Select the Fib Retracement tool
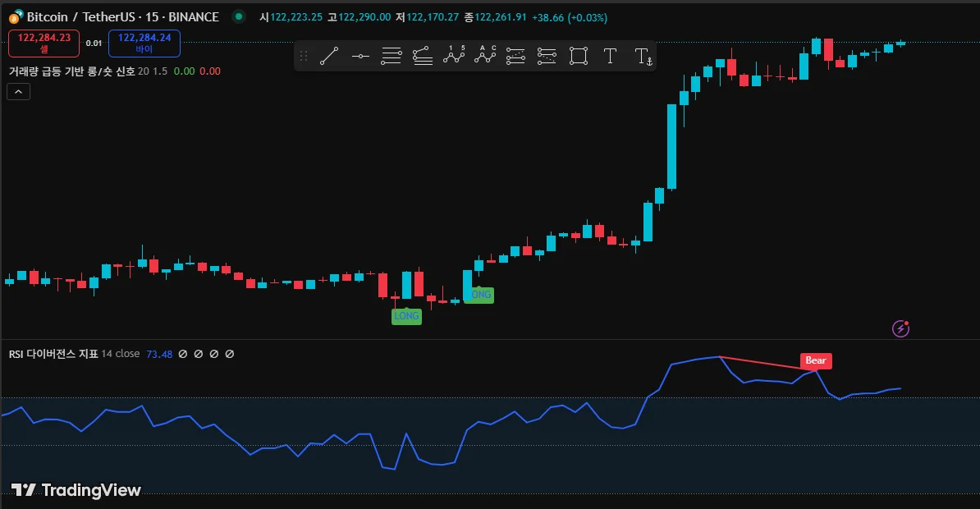The image size is (980, 509). coord(392,57)
